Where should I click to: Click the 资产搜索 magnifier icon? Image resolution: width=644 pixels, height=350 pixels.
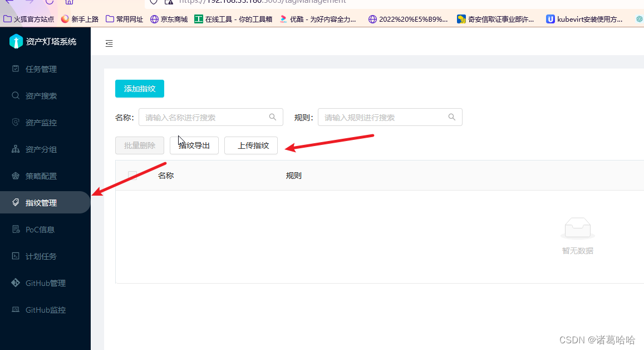point(16,95)
